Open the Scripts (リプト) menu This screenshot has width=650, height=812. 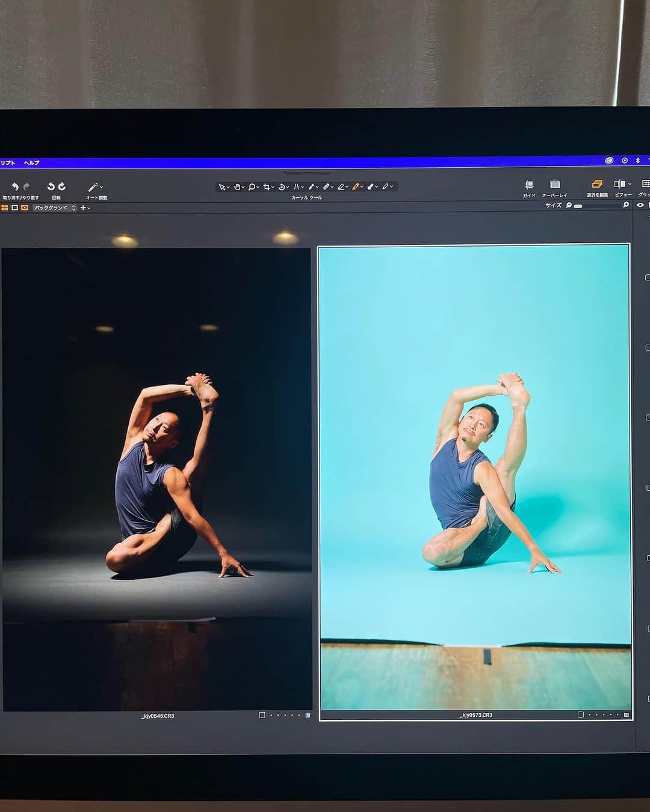tap(8, 163)
